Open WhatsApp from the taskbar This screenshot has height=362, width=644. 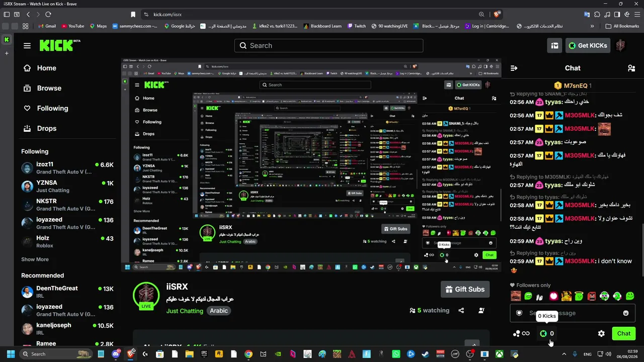tap(396, 354)
